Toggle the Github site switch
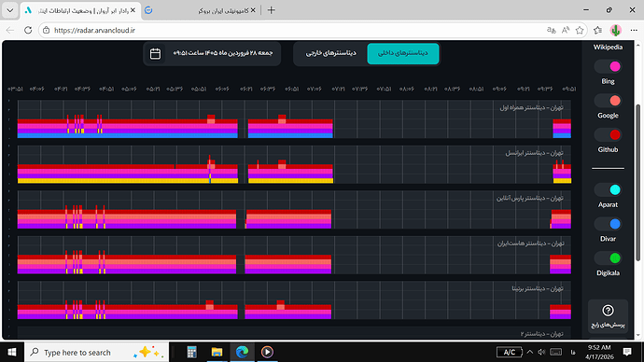 (x=609, y=134)
